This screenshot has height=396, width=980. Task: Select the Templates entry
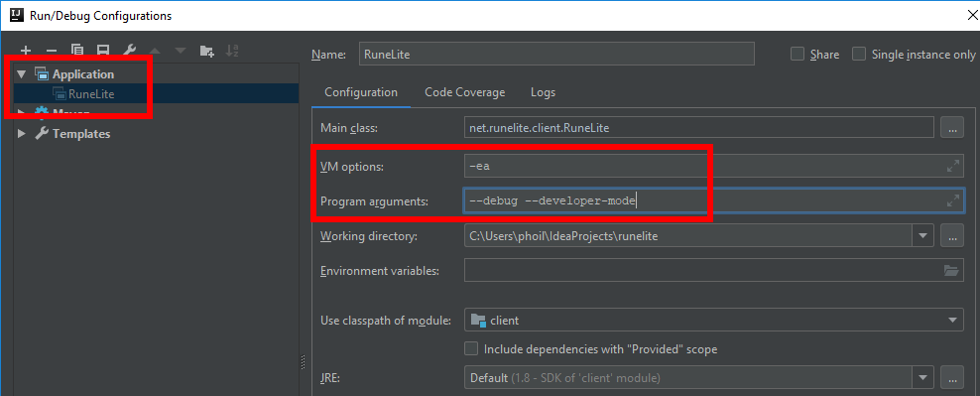[x=81, y=134]
